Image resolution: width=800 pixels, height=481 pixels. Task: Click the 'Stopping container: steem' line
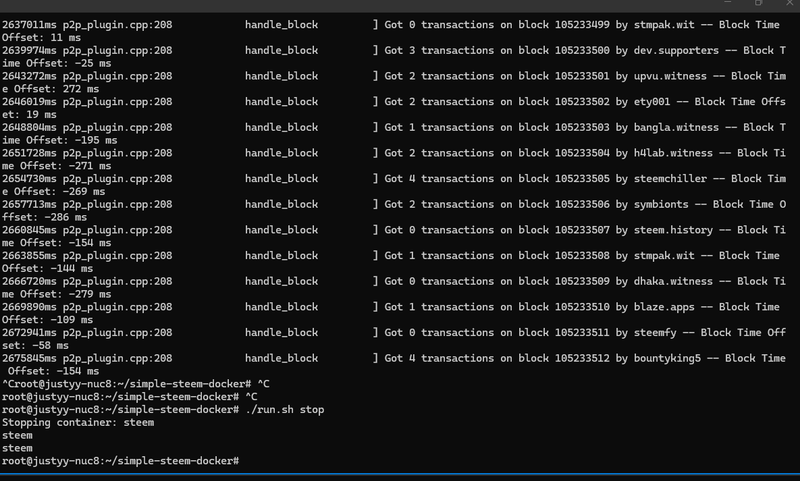coord(78,423)
